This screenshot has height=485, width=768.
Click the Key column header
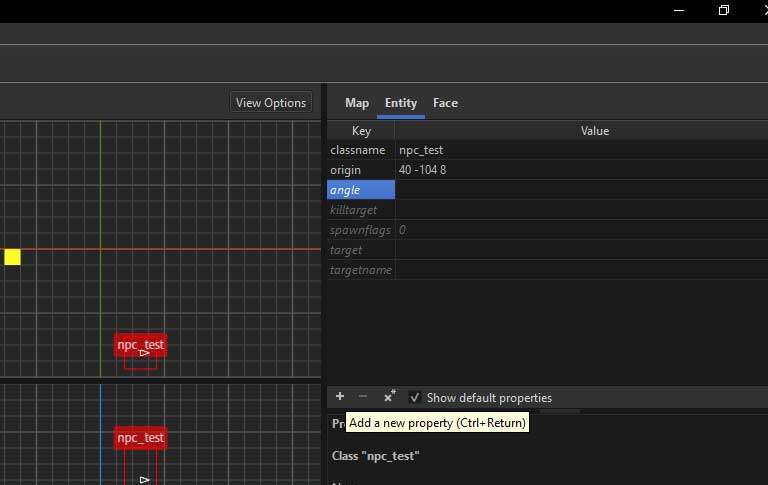pos(361,131)
